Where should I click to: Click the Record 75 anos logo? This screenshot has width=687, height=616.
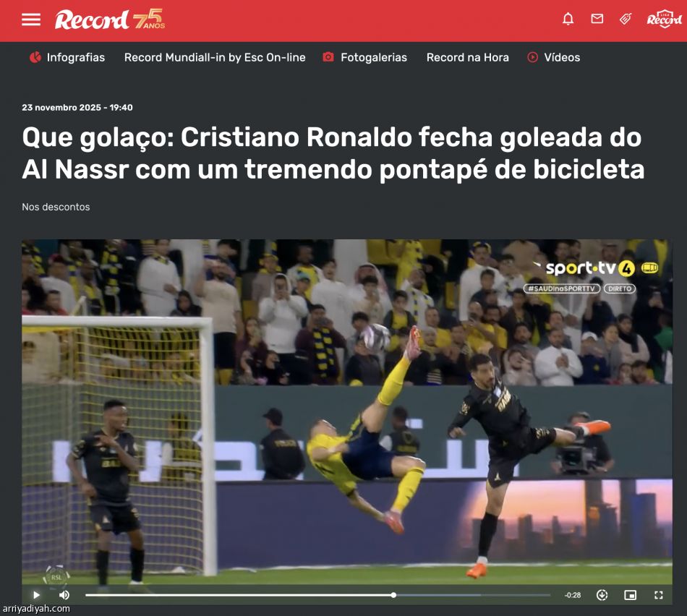click(x=109, y=20)
